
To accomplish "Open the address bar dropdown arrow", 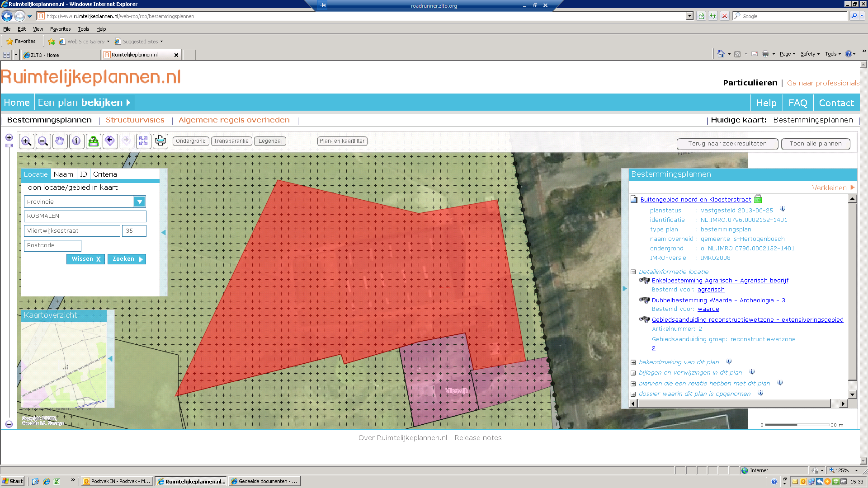I will pos(690,16).
